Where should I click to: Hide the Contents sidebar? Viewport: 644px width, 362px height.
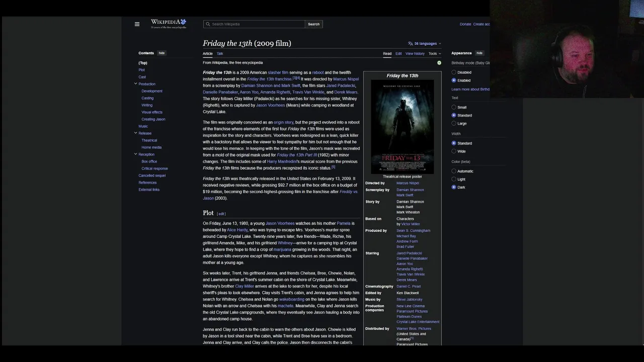click(x=162, y=53)
